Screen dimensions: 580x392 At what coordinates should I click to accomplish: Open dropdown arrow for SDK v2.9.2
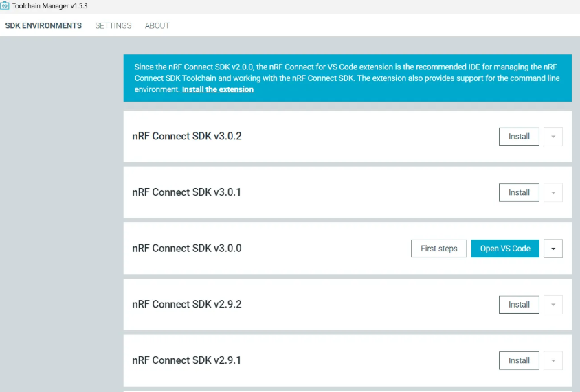click(553, 305)
